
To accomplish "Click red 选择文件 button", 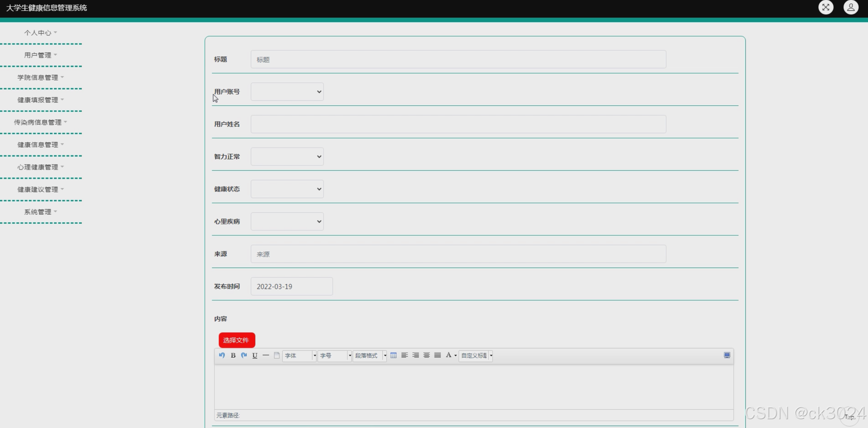I will [x=237, y=340].
